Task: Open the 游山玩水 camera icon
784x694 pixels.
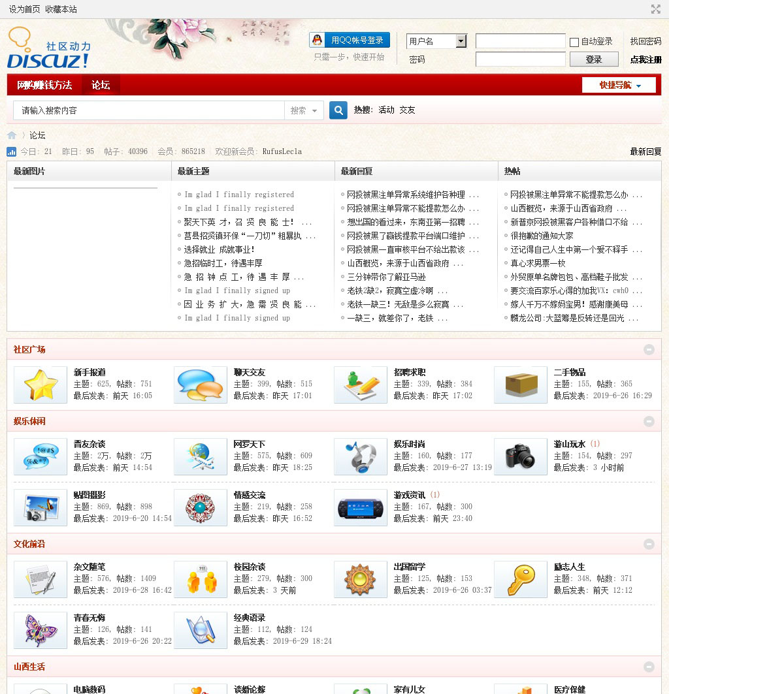Action: pyautogui.click(x=521, y=456)
